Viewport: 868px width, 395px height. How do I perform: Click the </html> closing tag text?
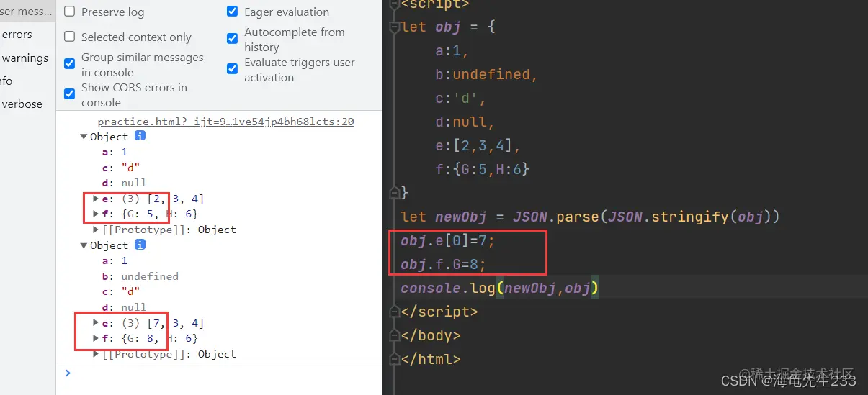tap(430, 359)
